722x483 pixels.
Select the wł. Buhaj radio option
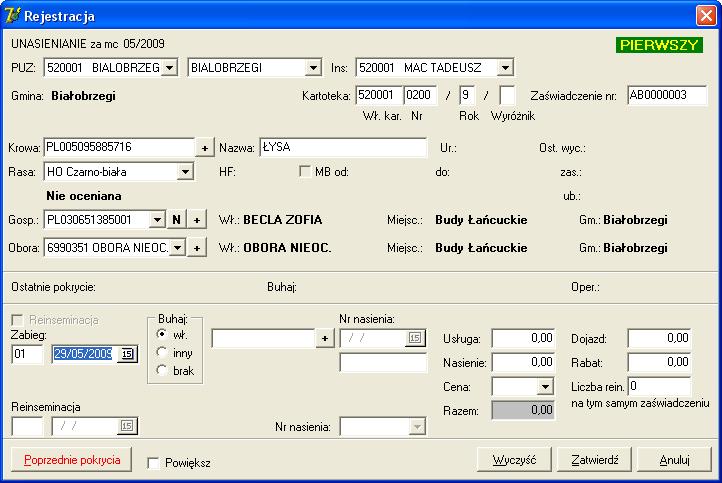[161, 334]
